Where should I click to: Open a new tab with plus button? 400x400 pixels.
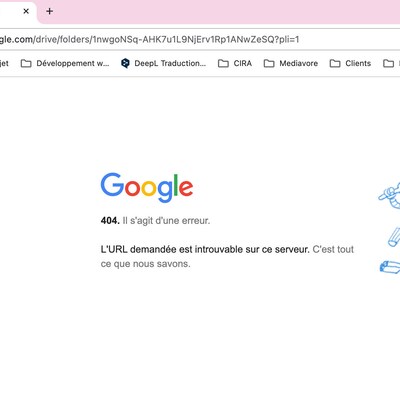point(50,11)
